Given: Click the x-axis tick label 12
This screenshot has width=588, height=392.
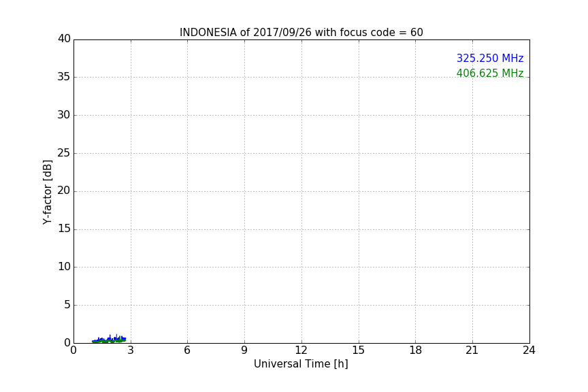Looking at the screenshot, I should (x=301, y=350).
